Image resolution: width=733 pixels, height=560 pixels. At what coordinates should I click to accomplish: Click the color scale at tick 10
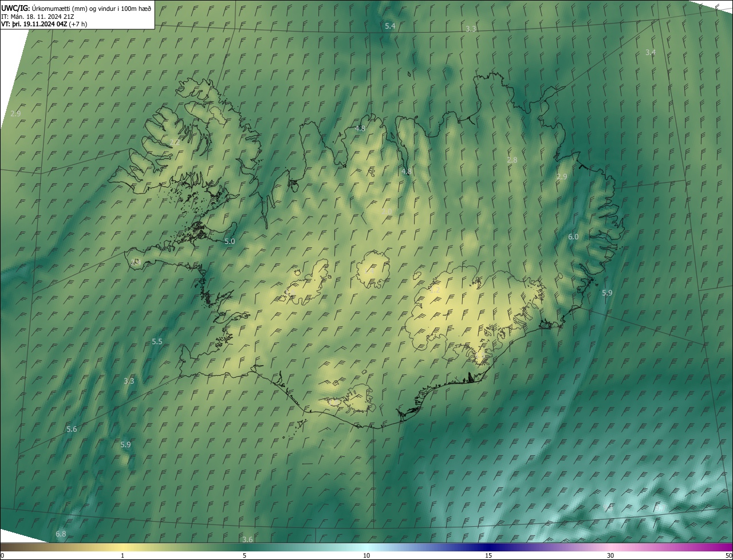tap(366, 555)
